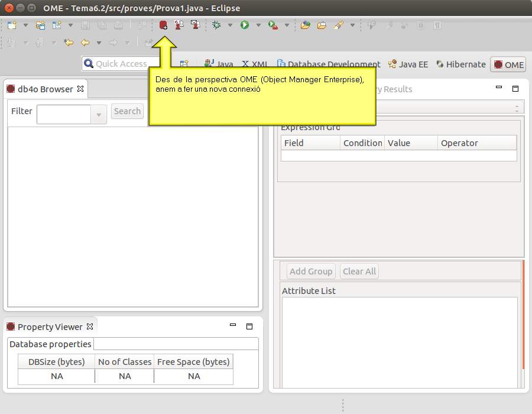Image resolution: width=532 pixels, height=414 pixels.
Task: Click the Open Perspective icon
Action: point(184,63)
